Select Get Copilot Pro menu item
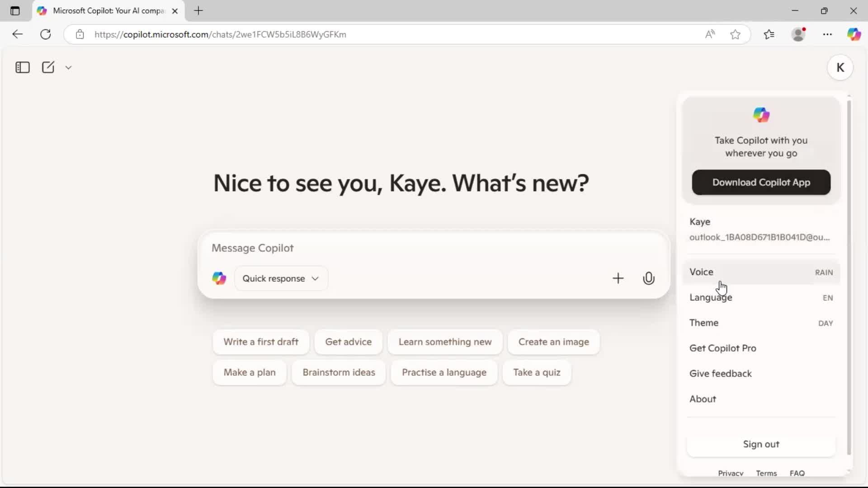Image resolution: width=868 pixels, height=488 pixels. coord(761,348)
